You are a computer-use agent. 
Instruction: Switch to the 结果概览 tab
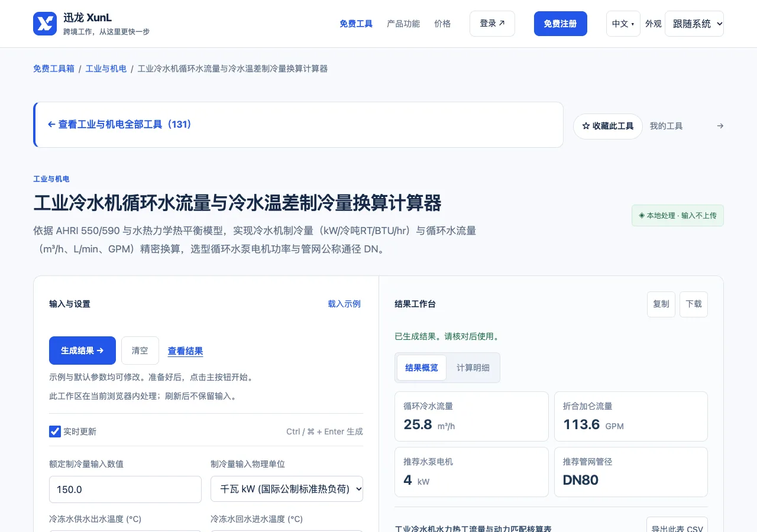click(422, 368)
